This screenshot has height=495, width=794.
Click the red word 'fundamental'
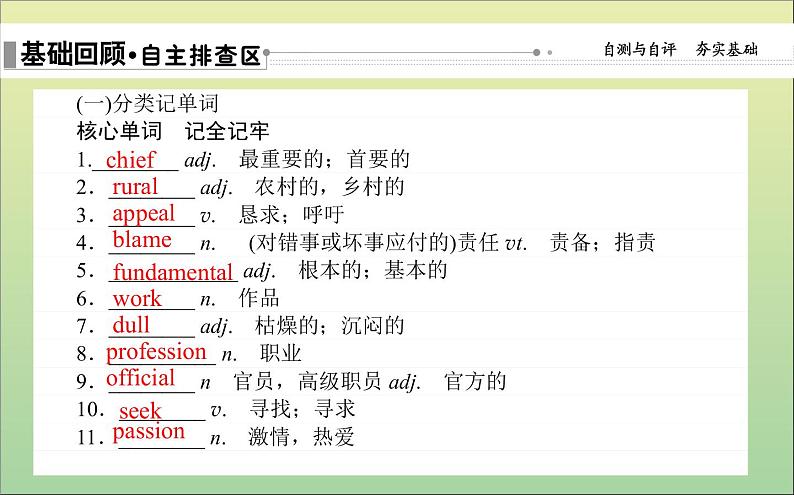pos(173,272)
